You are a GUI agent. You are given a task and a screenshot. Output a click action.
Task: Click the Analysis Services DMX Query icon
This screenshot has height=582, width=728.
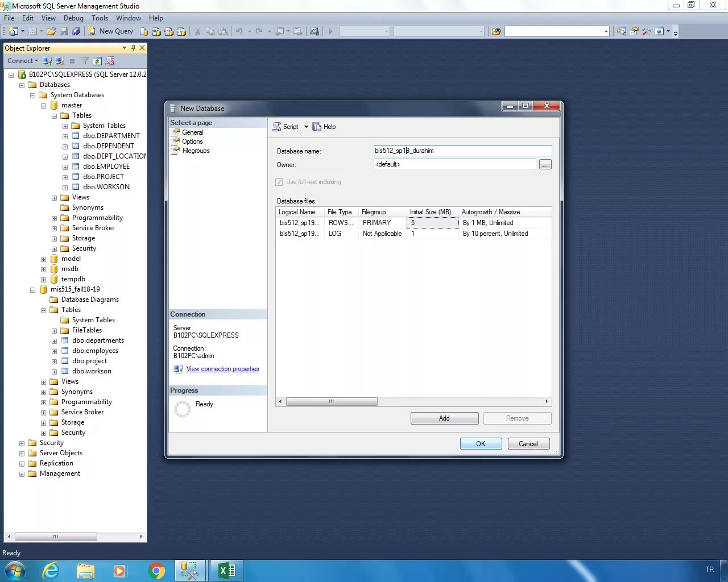[x=169, y=31]
